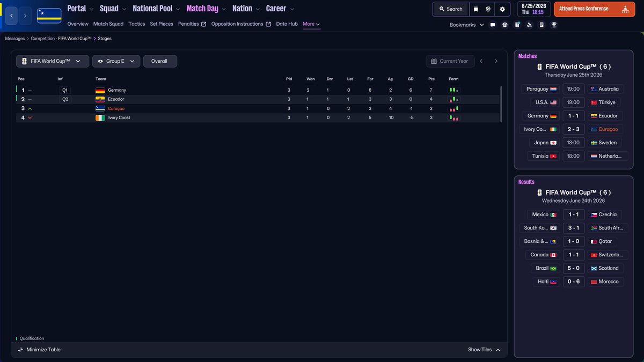Open the Group E selector dropdown
644x362 pixels.
pos(116,61)
